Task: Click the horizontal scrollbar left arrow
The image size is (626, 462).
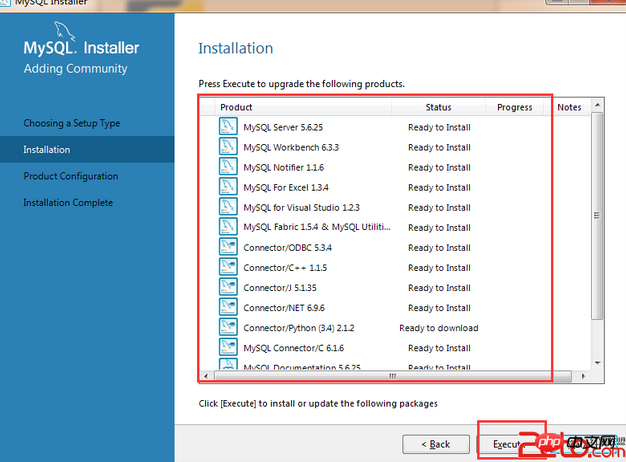Action: 206,376
